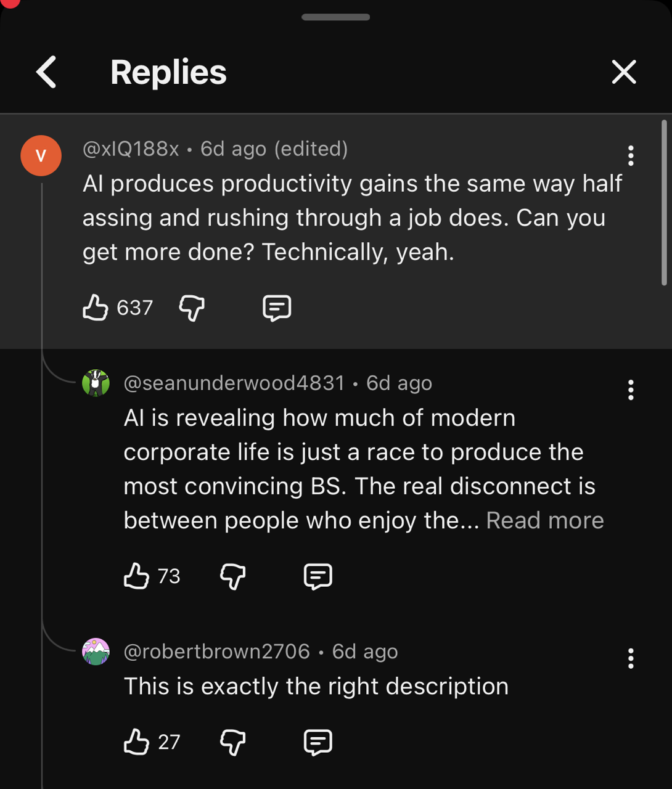Close the Replies panel

click(623, 72)
